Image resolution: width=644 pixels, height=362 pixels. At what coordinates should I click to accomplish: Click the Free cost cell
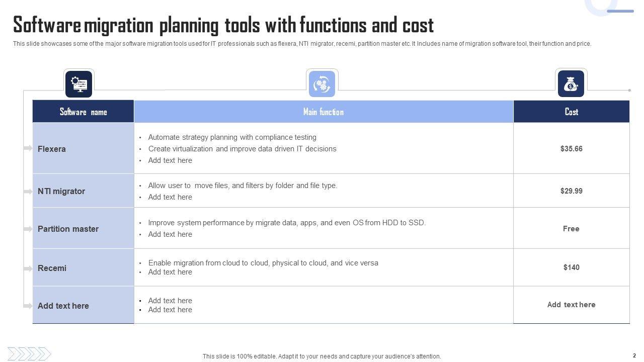click(x=571, y=229)
